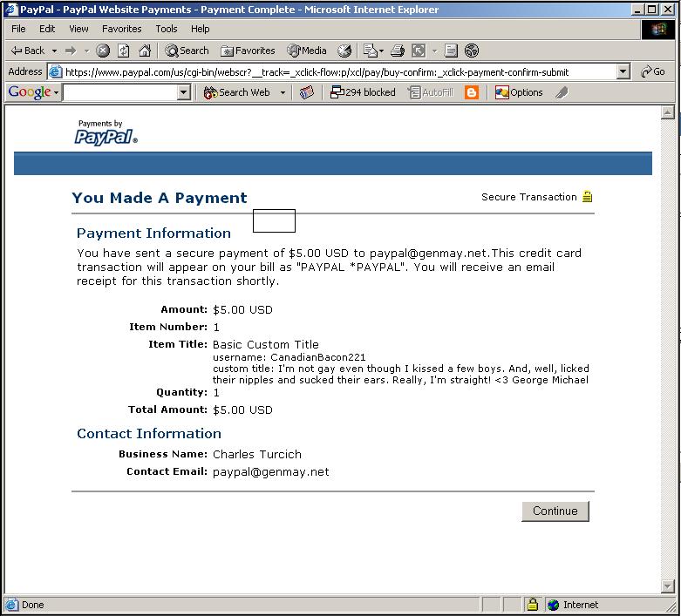This screenshot has width=681, height=616.
Task: Click the Windows flag throbber icon
Action: click(x=657, y=29)
